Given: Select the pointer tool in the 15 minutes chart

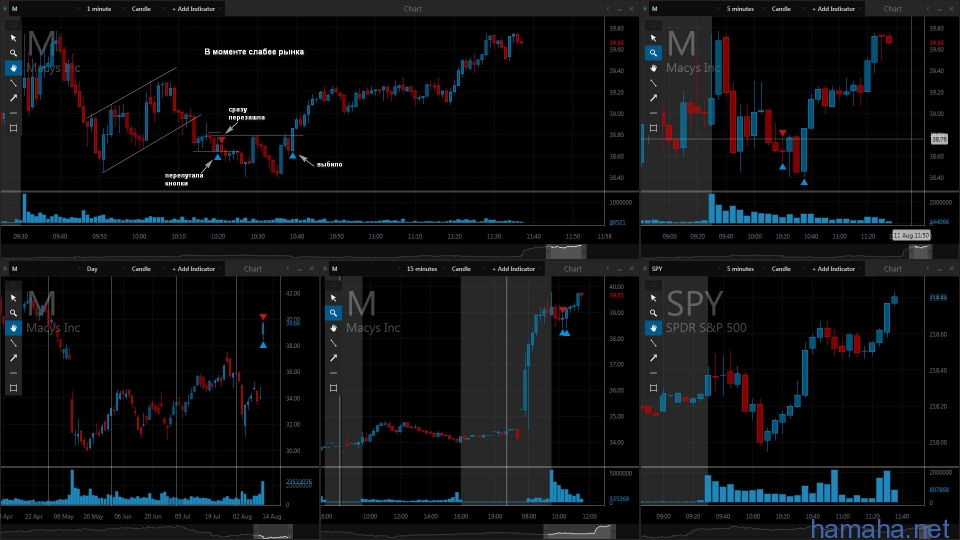Looking at the screenshot, I should (x=333, y=298).
